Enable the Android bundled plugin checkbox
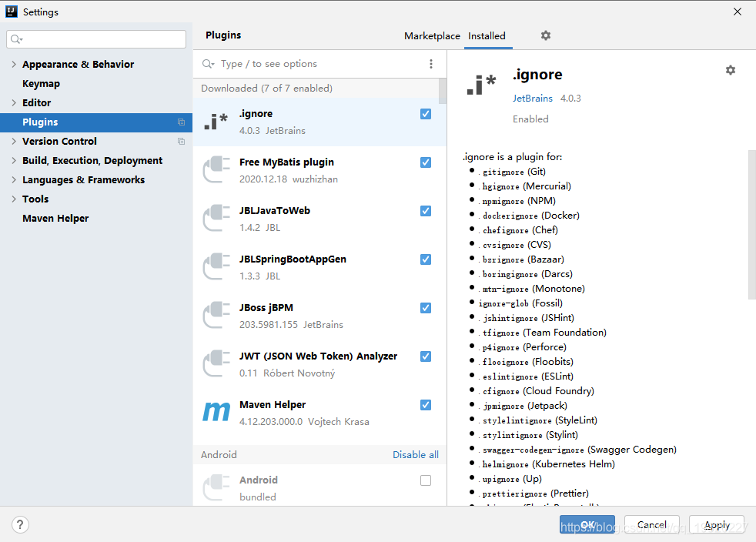This screenshot has height=542, width=756. 425,480
